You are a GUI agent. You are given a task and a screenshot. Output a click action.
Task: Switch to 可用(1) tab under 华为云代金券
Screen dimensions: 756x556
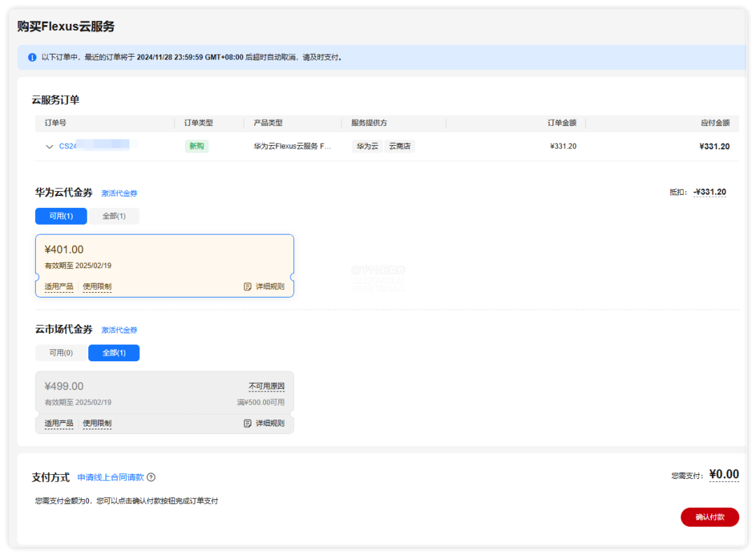61,216
